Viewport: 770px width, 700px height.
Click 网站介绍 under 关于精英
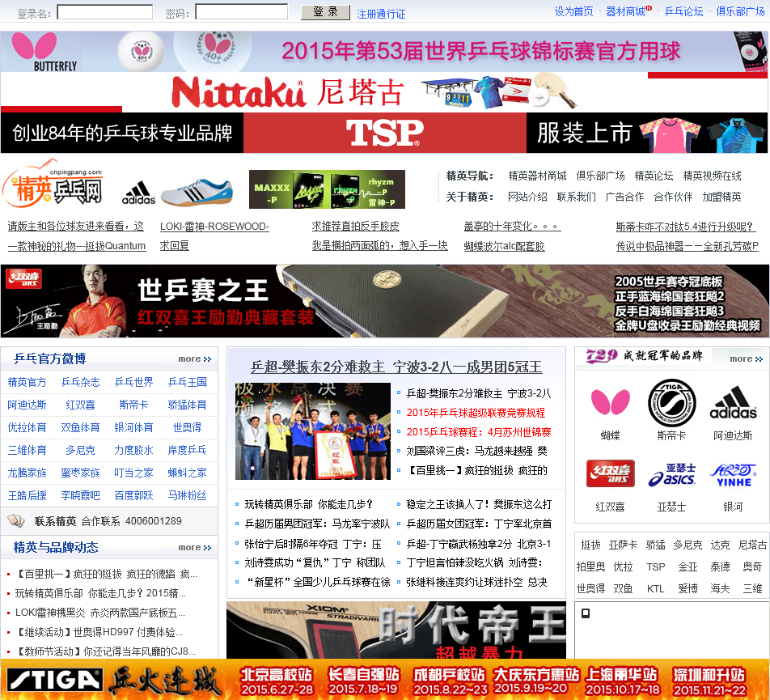click(527, 197)
